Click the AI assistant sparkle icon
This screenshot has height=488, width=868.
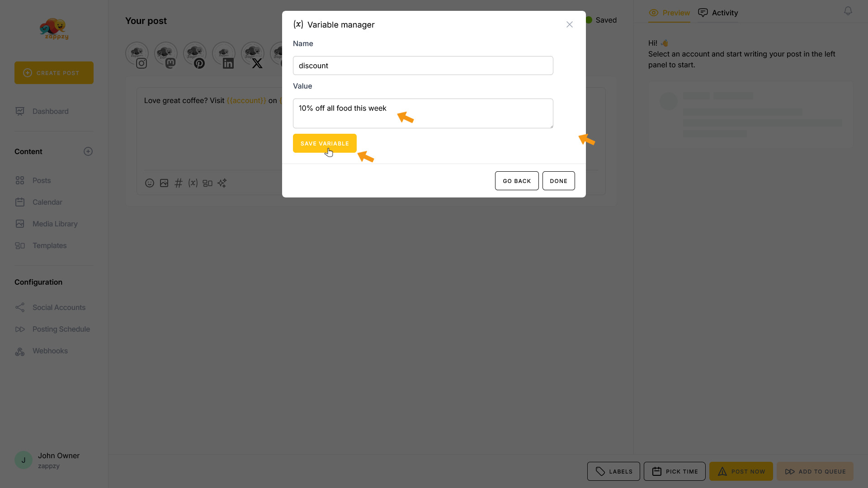pos(222,183)
